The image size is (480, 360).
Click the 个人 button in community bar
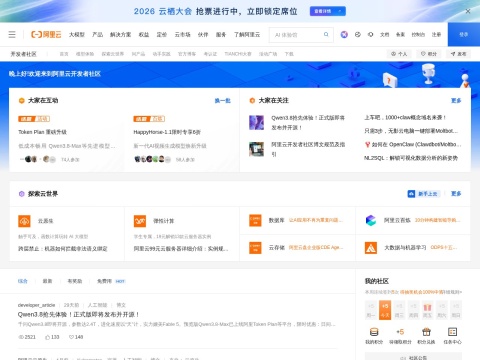click(x=399, y=54)
